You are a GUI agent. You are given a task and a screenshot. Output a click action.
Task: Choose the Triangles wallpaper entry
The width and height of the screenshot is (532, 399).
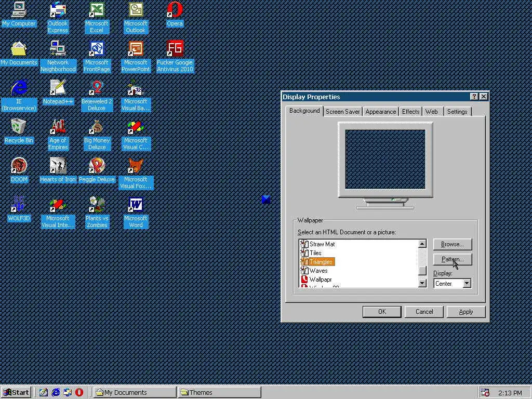(317, 262)
